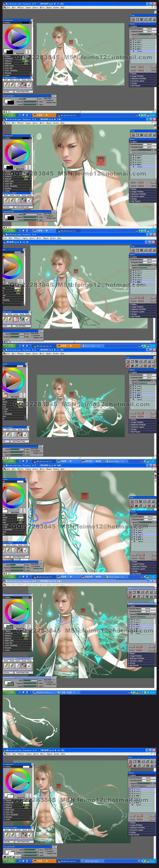Open Composite Method dropdown in 50% window
Screen dimensions: 159x868
[x=150, y=517]
